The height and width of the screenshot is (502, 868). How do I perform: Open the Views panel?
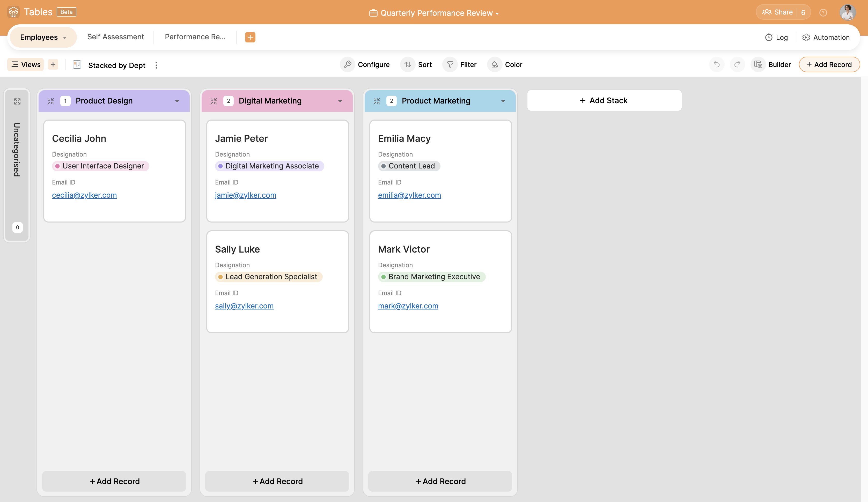pyautogui.click(x=26, y=64)
